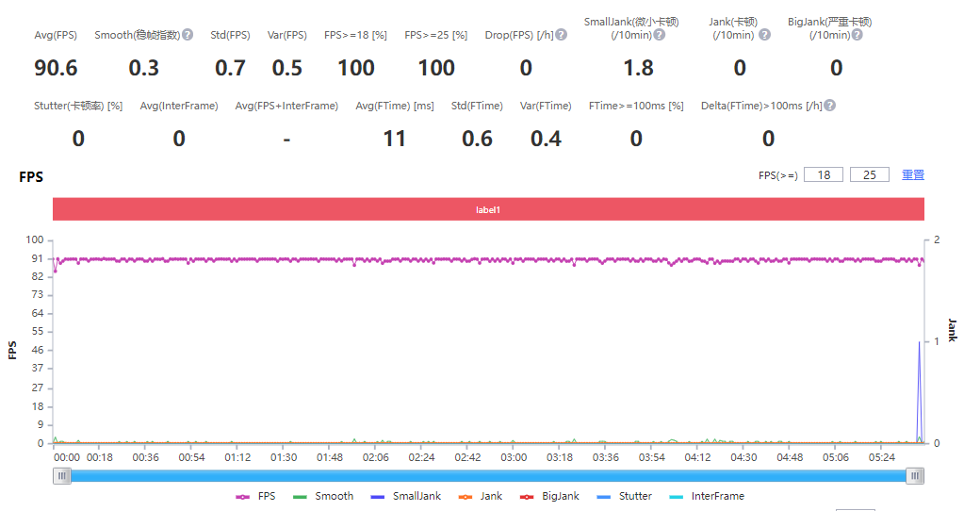Screen dimensions: 980x511
Task: Open SmallJank help tooltip icon
Action: pyautogui.click(x=660, y=35)
